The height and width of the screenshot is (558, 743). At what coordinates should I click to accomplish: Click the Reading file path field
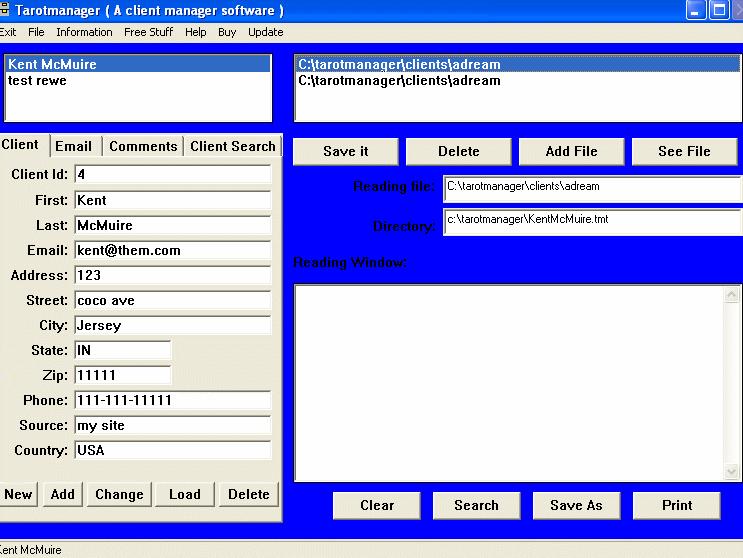pos(591,186)
